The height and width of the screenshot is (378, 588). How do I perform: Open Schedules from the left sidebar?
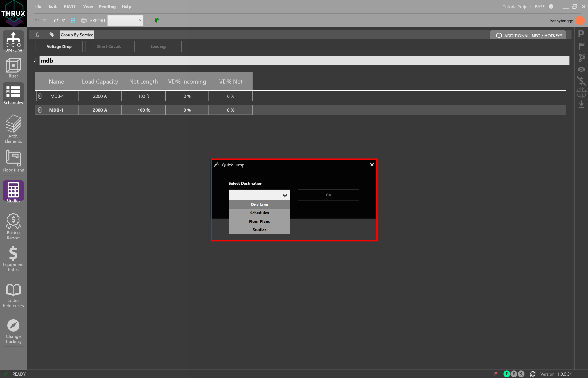tap(13, 94)
